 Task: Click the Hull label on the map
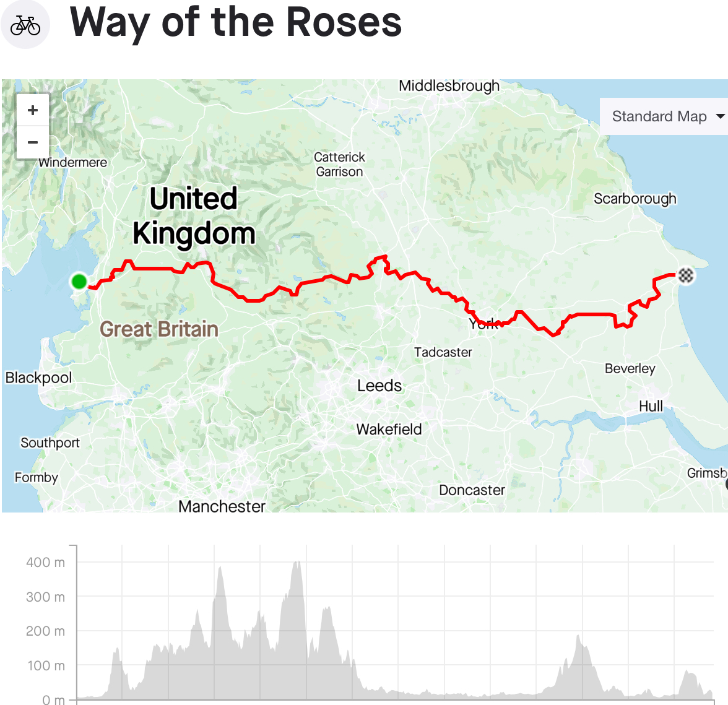(651, 406)
